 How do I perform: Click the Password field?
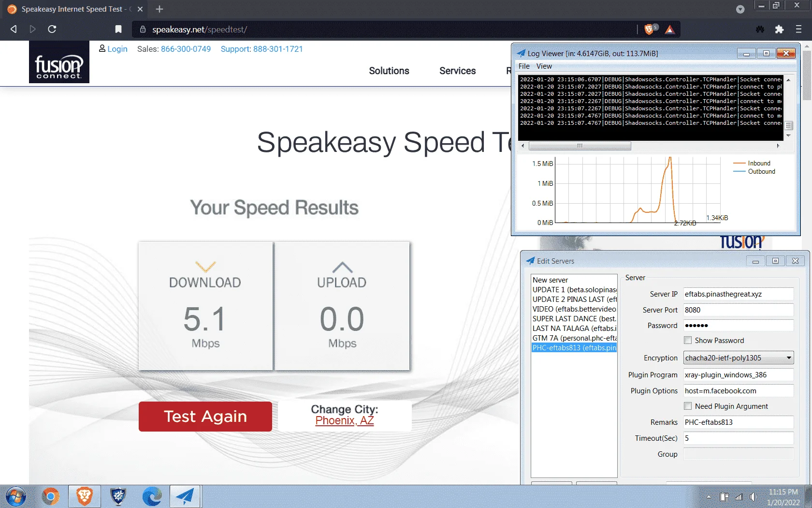point(739,326)
